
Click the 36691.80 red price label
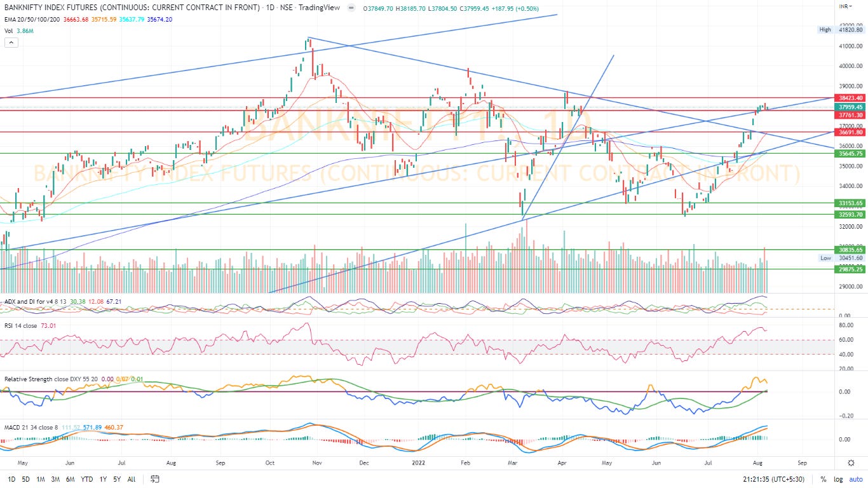click(850, 132)
